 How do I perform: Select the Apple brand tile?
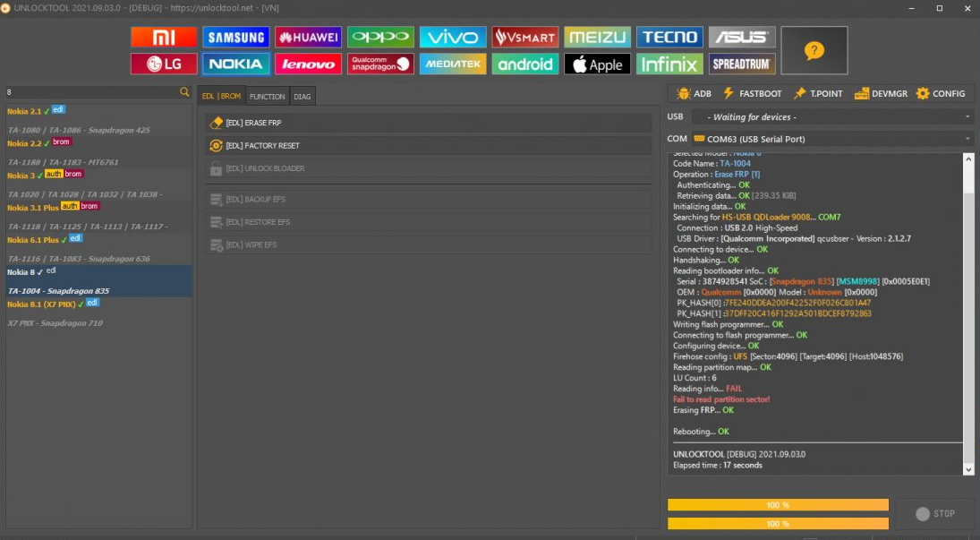tap(598, 64)
